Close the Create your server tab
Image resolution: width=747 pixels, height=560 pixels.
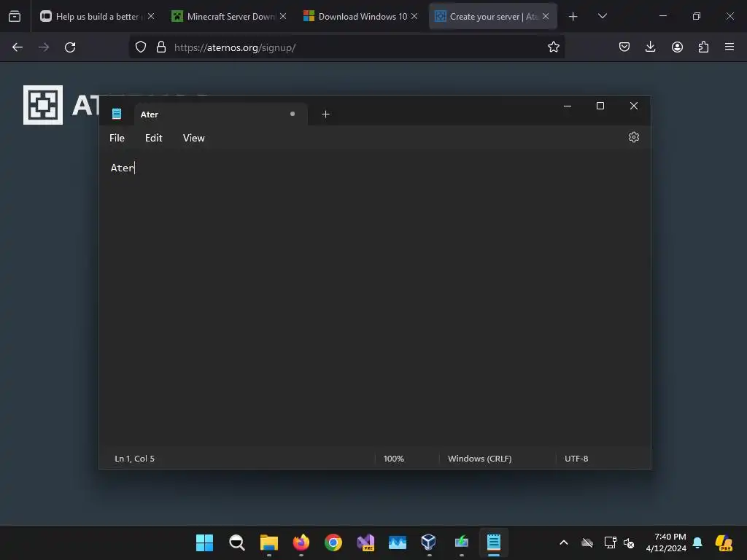546,16
